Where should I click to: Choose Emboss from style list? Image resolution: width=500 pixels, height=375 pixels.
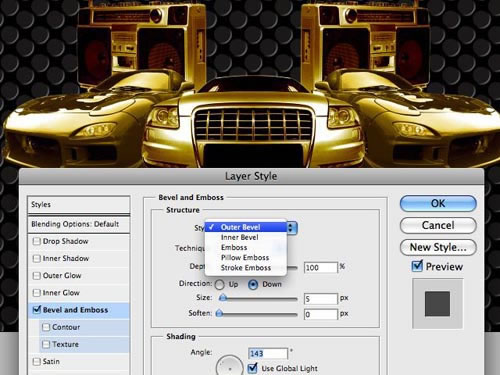[x=246, y=247]
